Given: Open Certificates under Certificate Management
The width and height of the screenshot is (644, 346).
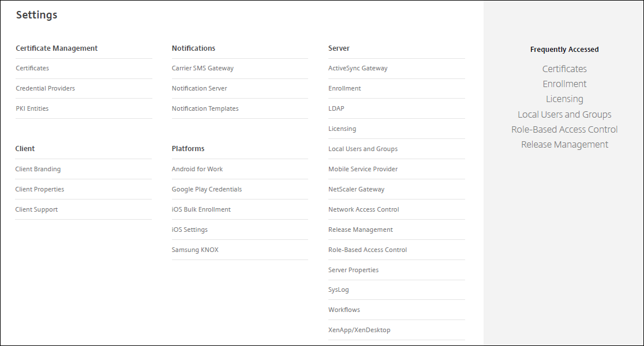Looking at the screenshot, I should coord(32,68).
